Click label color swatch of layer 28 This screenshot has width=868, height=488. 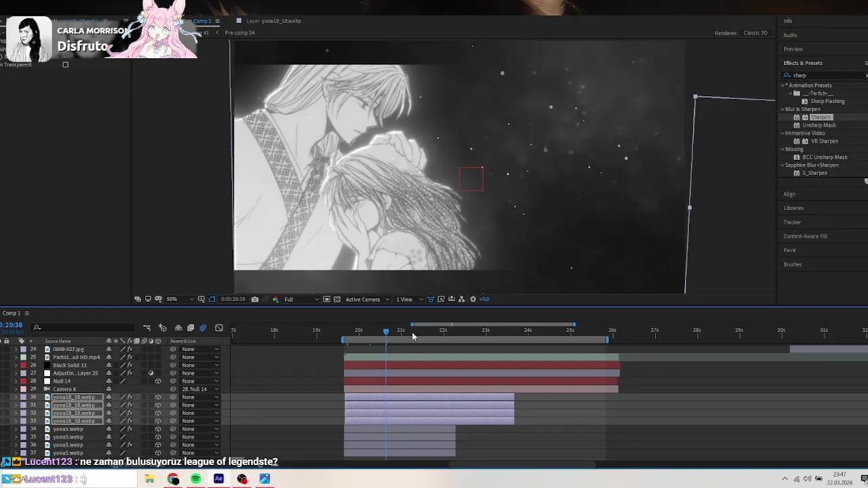(23, 381)
